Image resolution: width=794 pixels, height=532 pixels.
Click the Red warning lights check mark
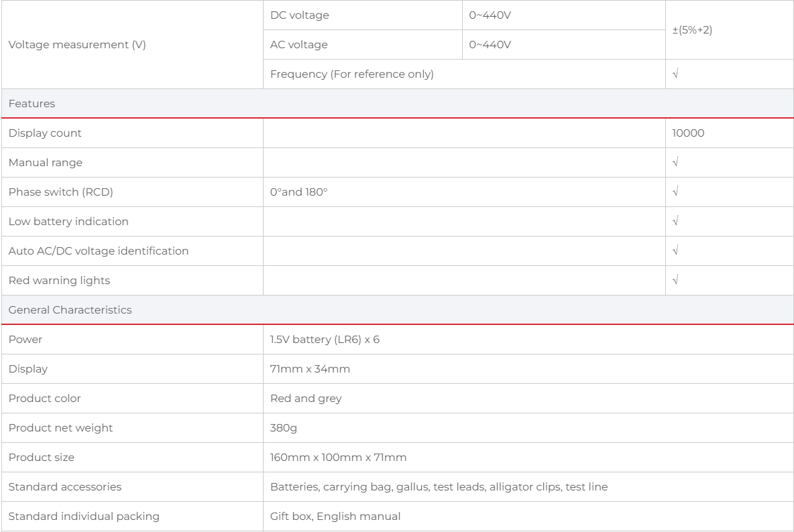coord(675,281)
